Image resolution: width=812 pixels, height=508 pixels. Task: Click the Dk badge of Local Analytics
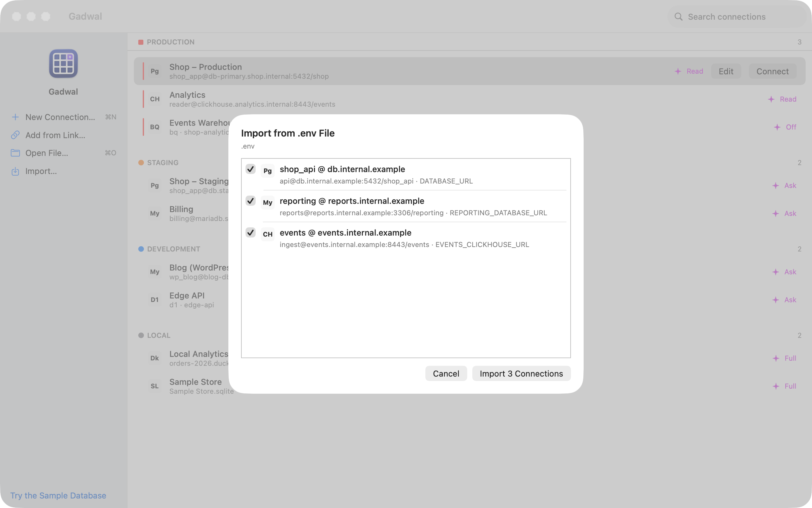(x=155, y=358)
